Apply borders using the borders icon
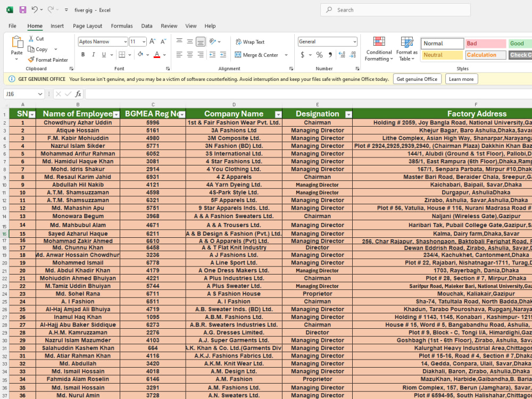The image size is (532, 399). click(x=122, y=55)
